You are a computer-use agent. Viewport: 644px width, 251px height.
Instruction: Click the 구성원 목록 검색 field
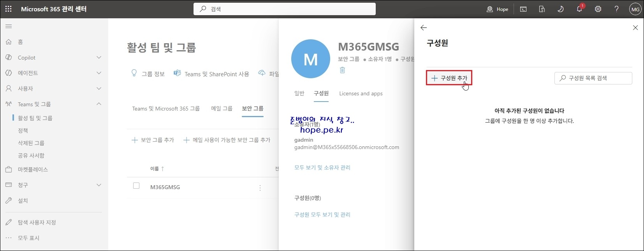click(x=593, y=78)
